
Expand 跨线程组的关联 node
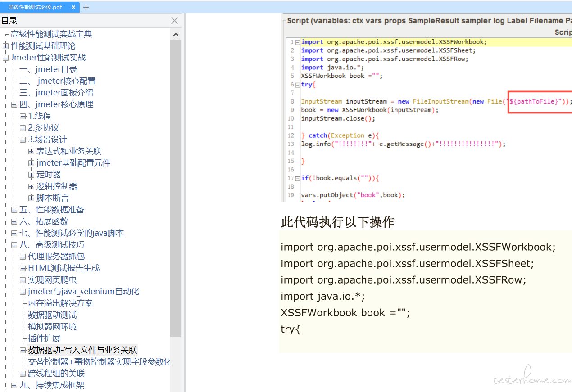coord(23,374)
